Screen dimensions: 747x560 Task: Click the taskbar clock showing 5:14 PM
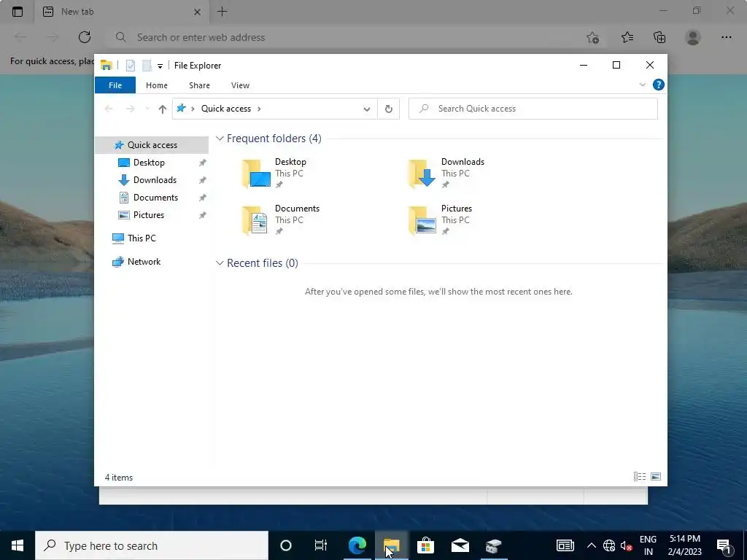684,545
